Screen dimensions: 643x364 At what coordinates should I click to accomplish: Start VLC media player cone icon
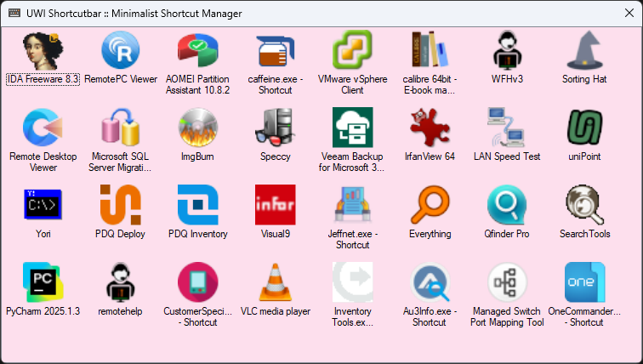click(276, 282)
